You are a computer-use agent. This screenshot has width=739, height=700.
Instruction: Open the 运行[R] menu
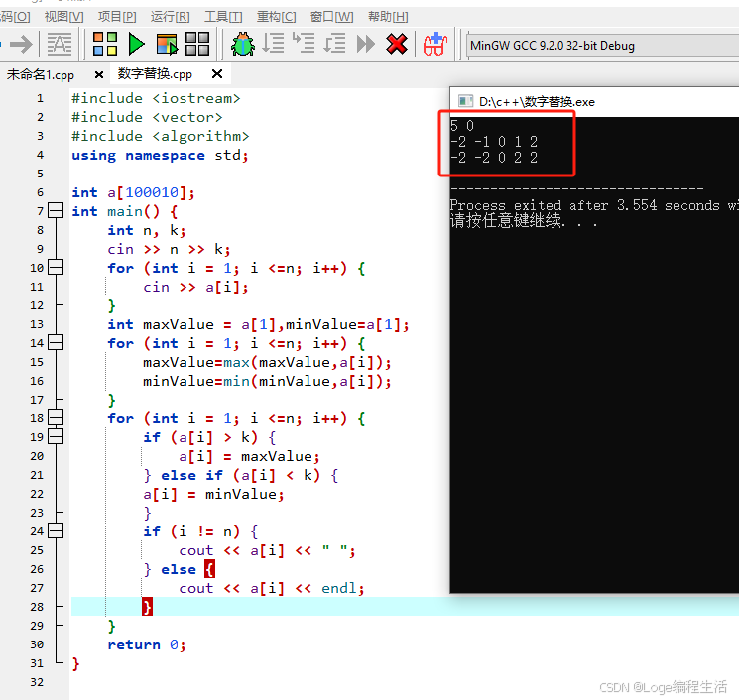click(x=171, y=17)
